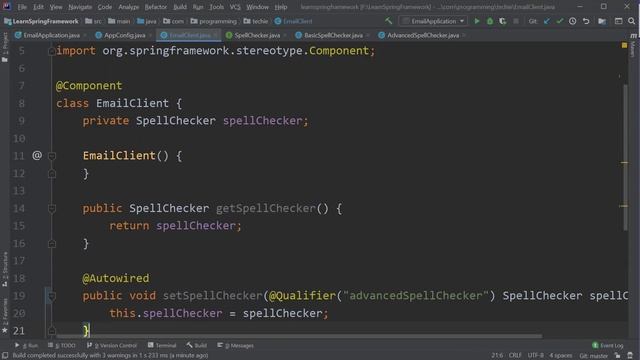640x360 pixels.
Task: Collapse setSpellChecker method fold on line 19
Action: click(x=52, y=296)
